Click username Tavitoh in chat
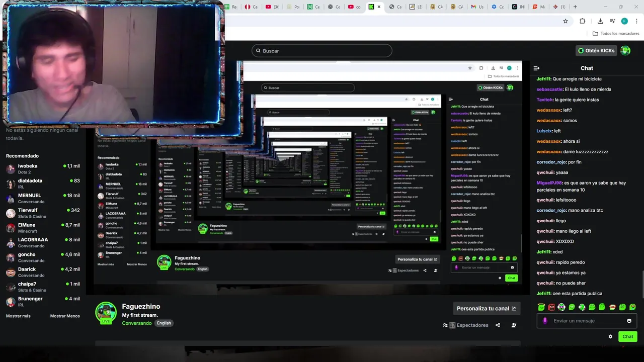644x362 pixels. (545, 100)
